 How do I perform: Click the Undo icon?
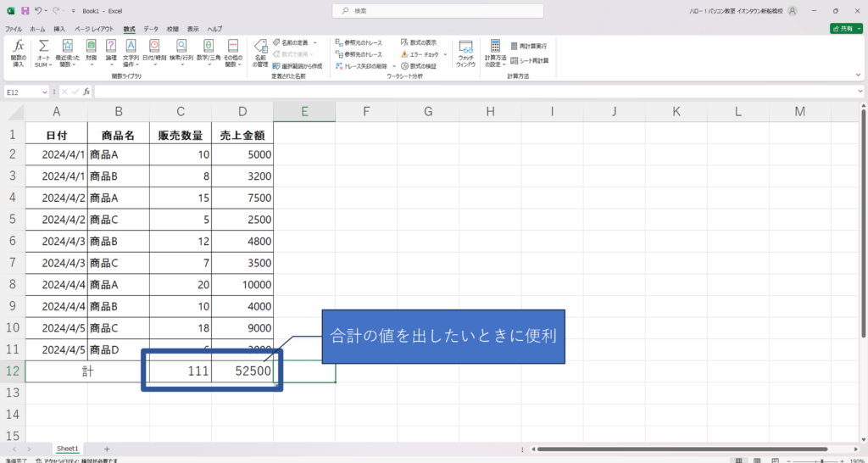tap(37, 10)
